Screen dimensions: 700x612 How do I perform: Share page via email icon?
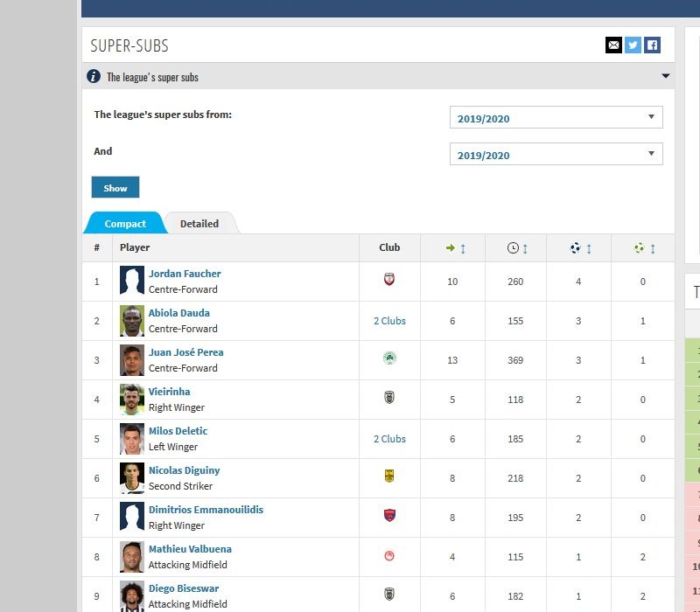pos(613,45)
